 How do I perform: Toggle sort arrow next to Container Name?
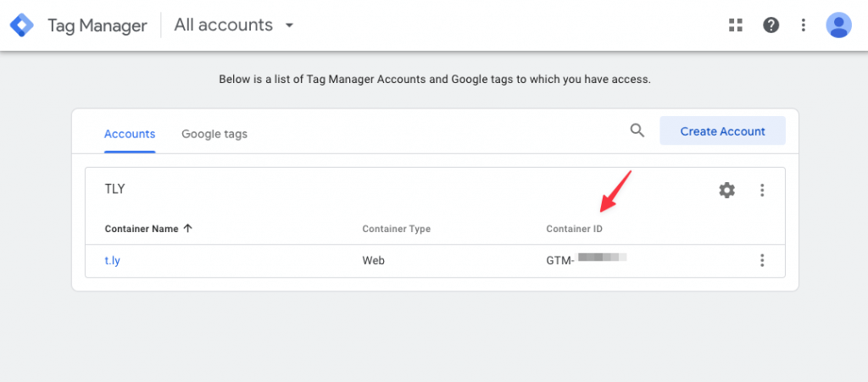point(187,229)
